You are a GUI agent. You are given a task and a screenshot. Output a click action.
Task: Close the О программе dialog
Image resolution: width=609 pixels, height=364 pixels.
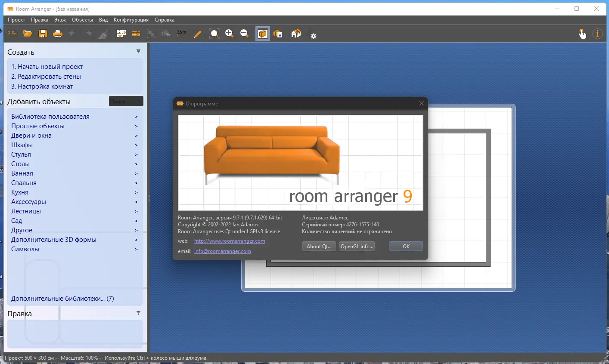point(422,103)
